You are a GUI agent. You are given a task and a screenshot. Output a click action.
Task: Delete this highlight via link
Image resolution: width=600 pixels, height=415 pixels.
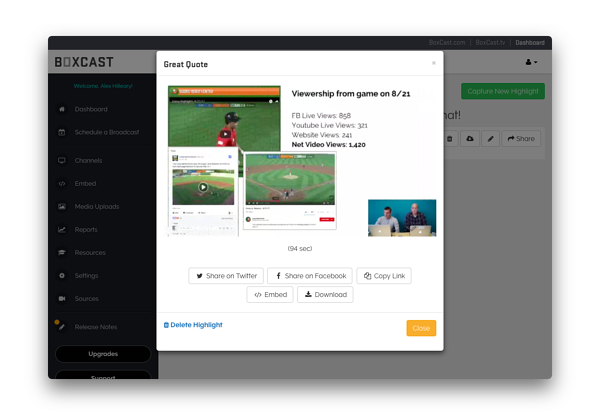pyautogui.click(x=193, y=325)
